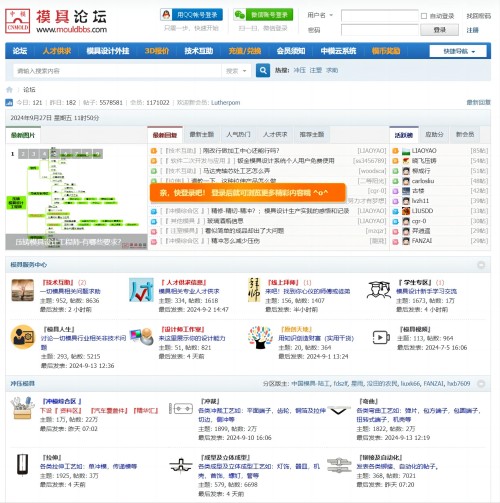Viewport: 500px width, 503px height.
Task: Open 模具设计外挂 in the navigation bar
Action: pyautogui.click(x=108, y=51)
